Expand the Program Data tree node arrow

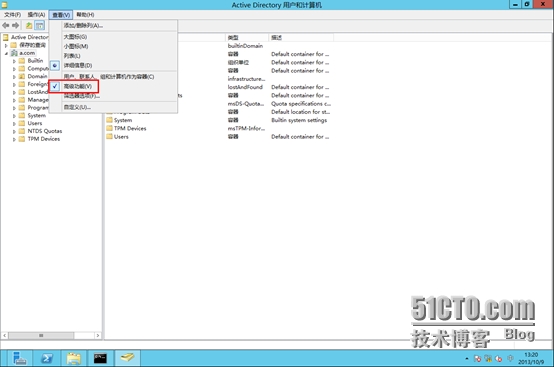click(x=14, y=108)
